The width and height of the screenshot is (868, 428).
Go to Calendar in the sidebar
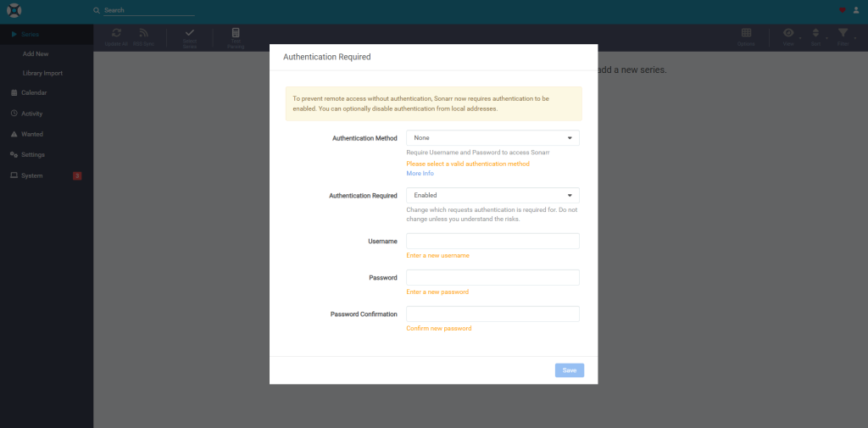click(34, 92)
